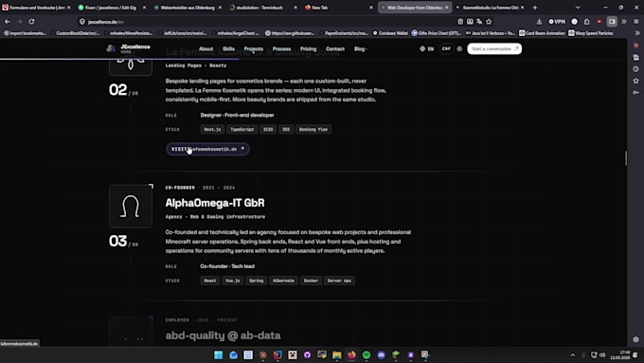The height and width of the screenshot is (363, 644).
Task: Open sidebar settings gear at the bottom right
Action: tap(635, 339)
